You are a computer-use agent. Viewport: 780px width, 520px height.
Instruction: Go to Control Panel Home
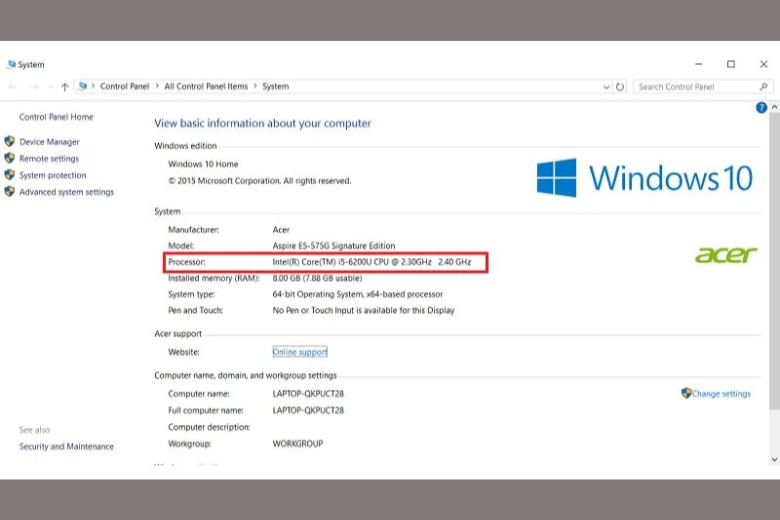pos(56,117)
